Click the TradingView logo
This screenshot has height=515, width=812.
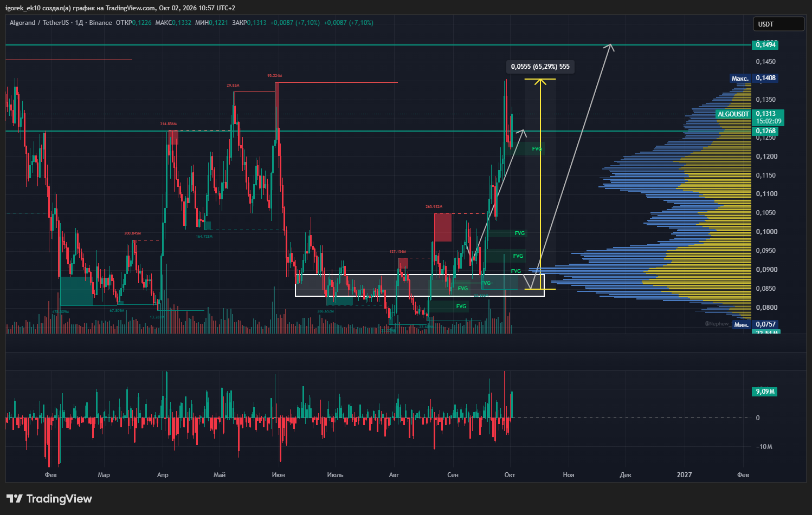(49, 499)
